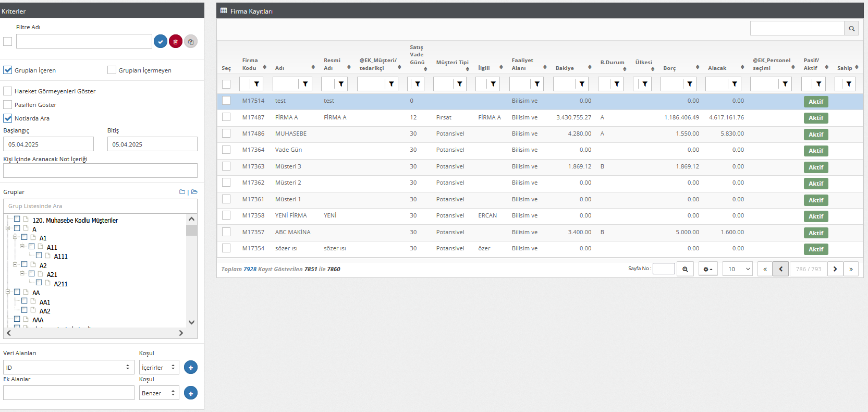Open the gear settings dropdown in pager
Screen dimensions: 868x412
pyautogui.click(x=708, y=269)
